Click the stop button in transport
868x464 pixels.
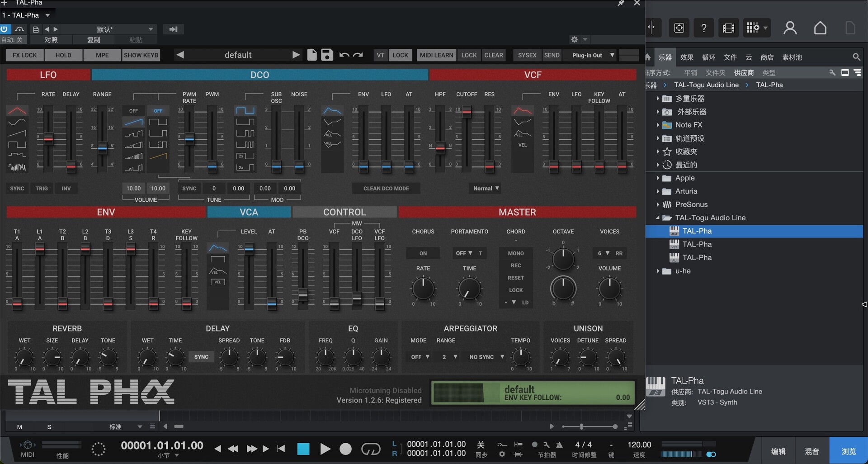pos(303,449)
